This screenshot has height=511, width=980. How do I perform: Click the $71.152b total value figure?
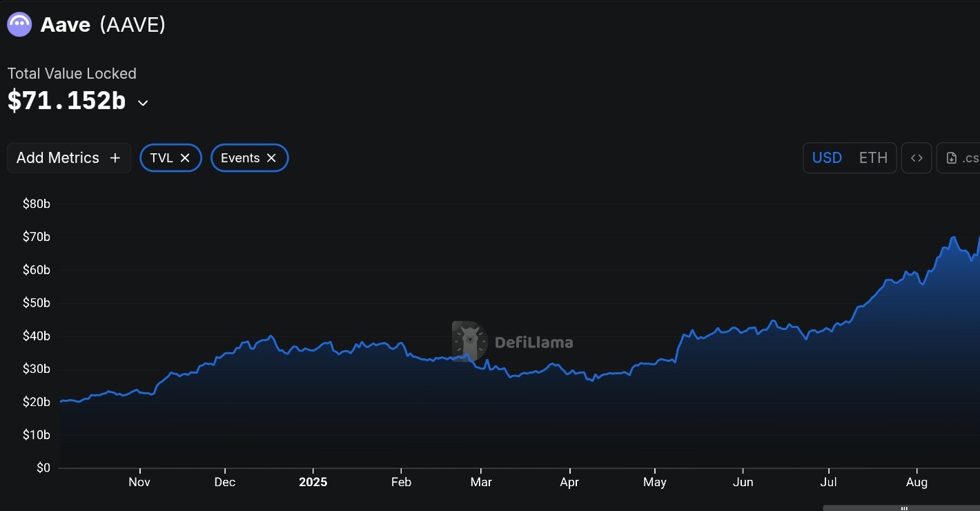(x=67, y=101)
